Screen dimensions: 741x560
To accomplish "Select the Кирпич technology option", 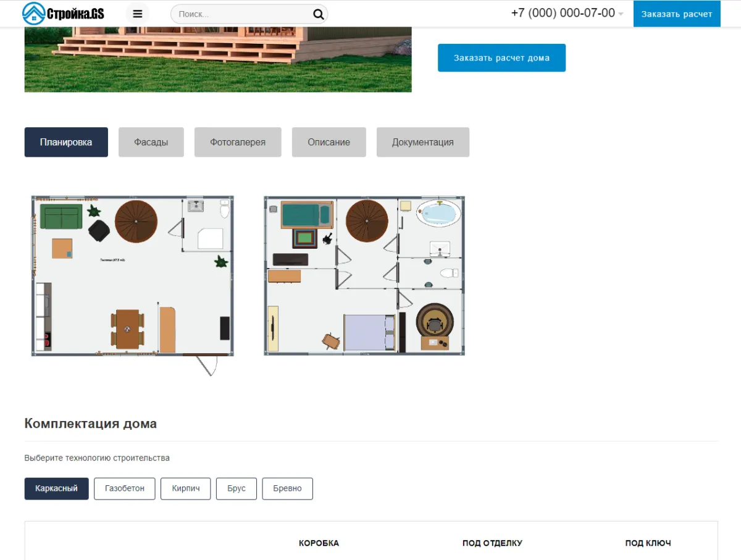I will (185, 488).
